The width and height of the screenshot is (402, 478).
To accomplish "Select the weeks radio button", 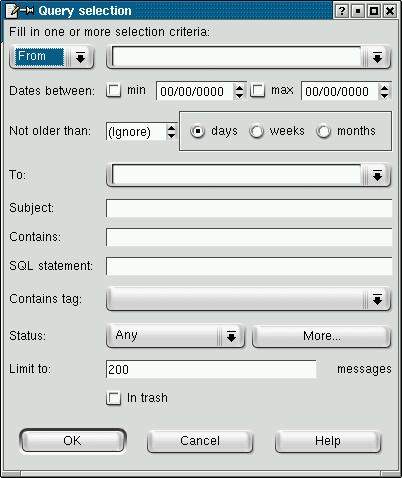I will [x=256, y=131].
